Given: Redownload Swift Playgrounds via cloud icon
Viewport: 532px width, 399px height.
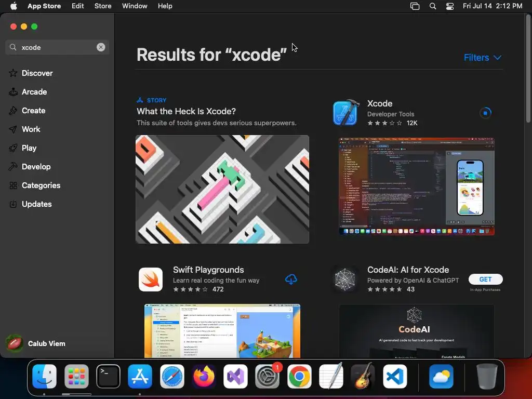Looking at the screenshot, I should click(291, 279).
